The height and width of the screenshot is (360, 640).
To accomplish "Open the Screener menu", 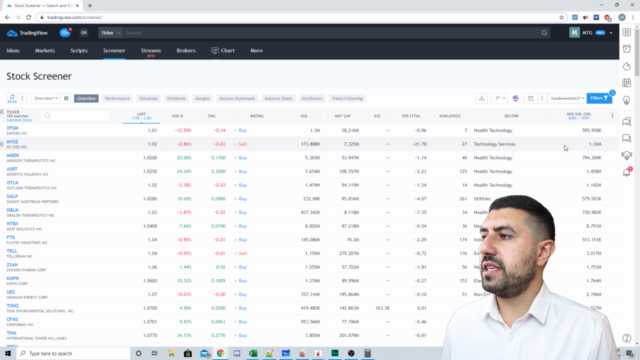I will point(114,51).
